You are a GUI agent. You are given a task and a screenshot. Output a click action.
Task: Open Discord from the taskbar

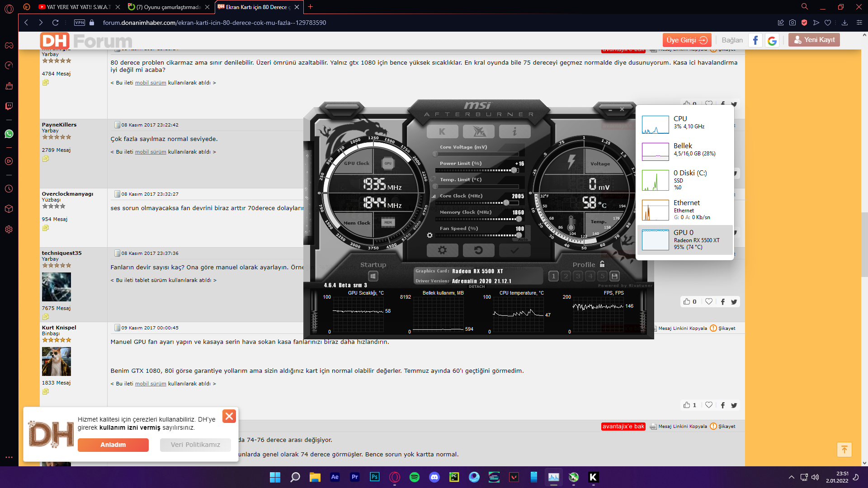point(434,477)
